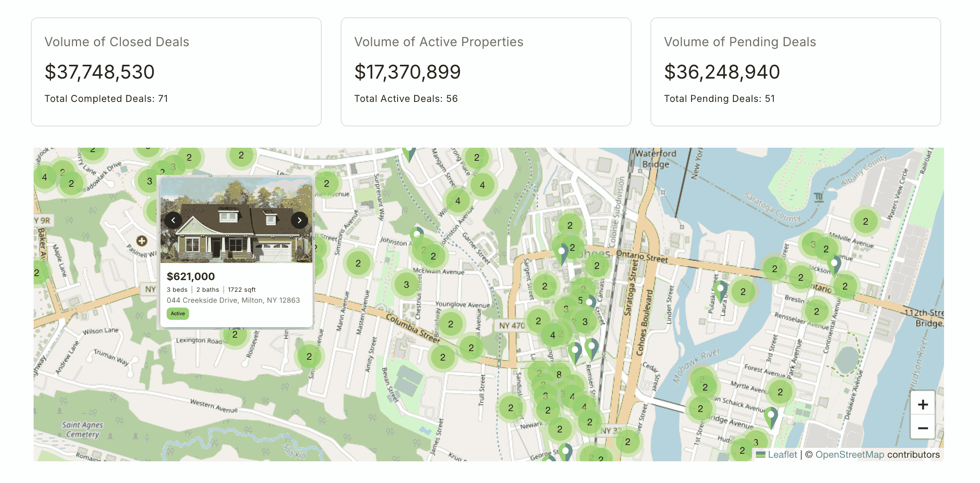Select the teal pin marker near Ontario Street
This screenshot has width=980, height=483.
[561, 250]
